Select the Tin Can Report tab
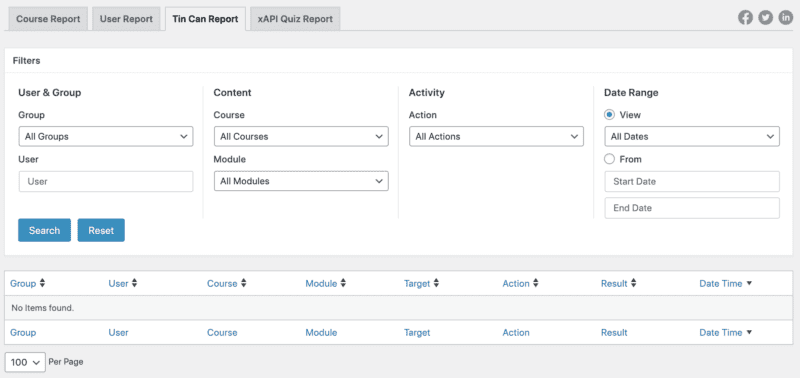 tap(205, 19)
